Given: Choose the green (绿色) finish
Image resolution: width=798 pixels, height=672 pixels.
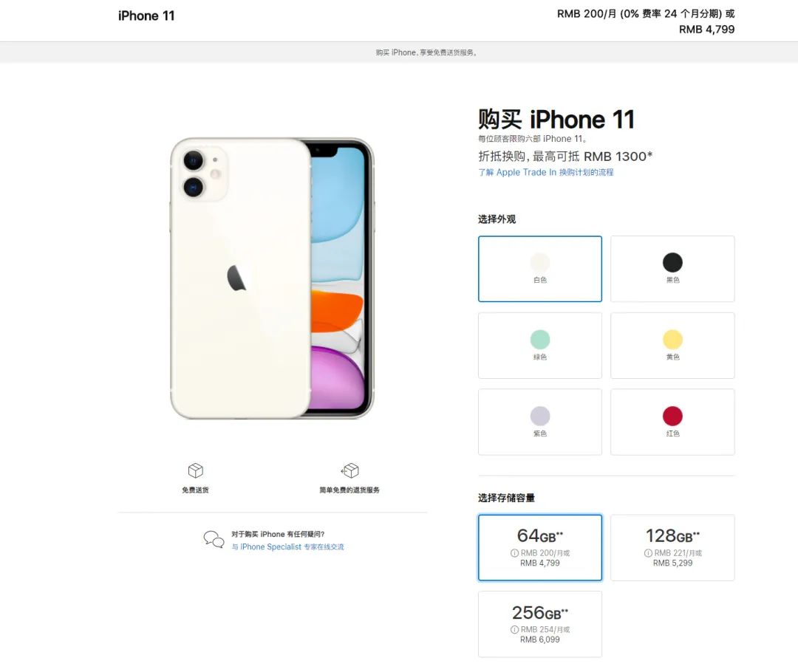Looking at the screenshot, I should [x=540, y=346].
